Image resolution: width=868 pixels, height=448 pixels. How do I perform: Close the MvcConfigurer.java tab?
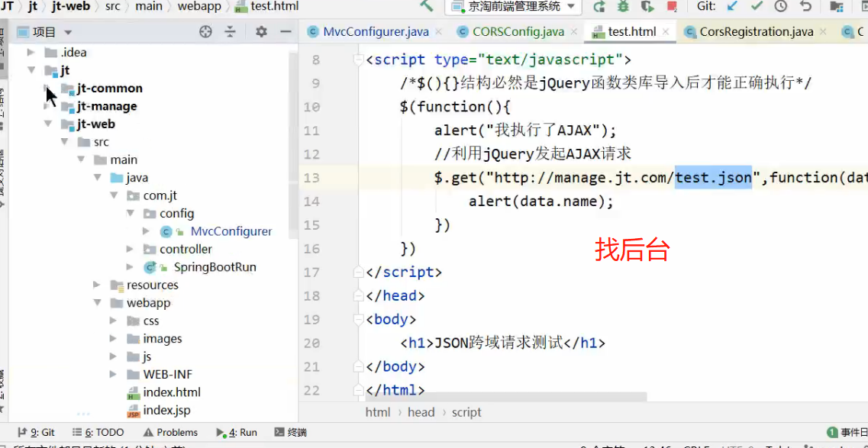click(440, 31)
